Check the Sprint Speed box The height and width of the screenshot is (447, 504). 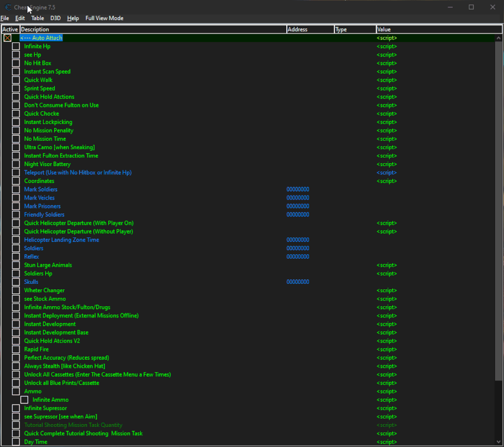(16, 88)
